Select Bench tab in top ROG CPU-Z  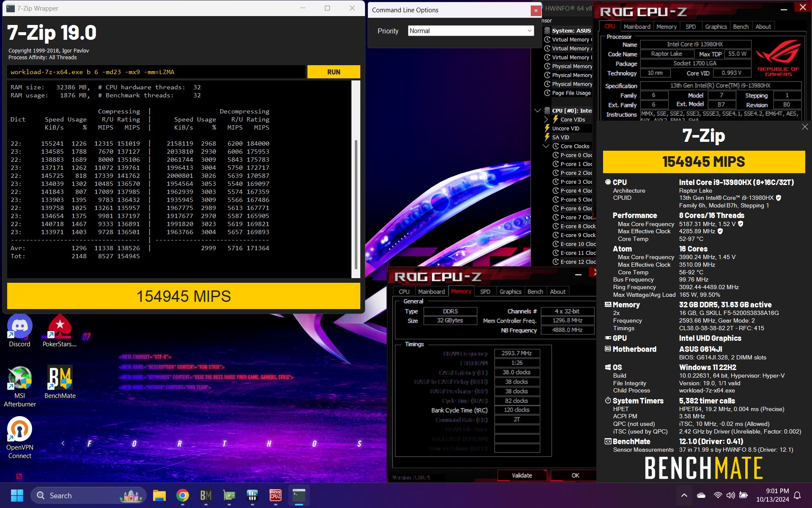pos(741,27)
